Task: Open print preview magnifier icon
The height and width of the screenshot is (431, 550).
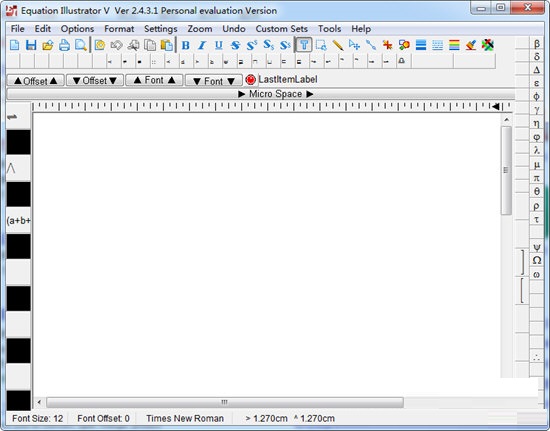Action: point(81,45)
